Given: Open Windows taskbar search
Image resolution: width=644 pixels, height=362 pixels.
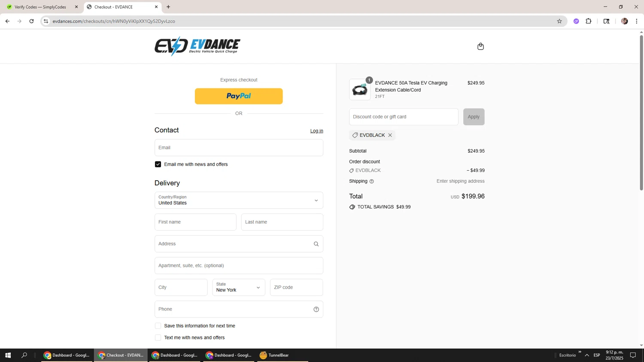Looking at the screenshot, I should 24,355.
